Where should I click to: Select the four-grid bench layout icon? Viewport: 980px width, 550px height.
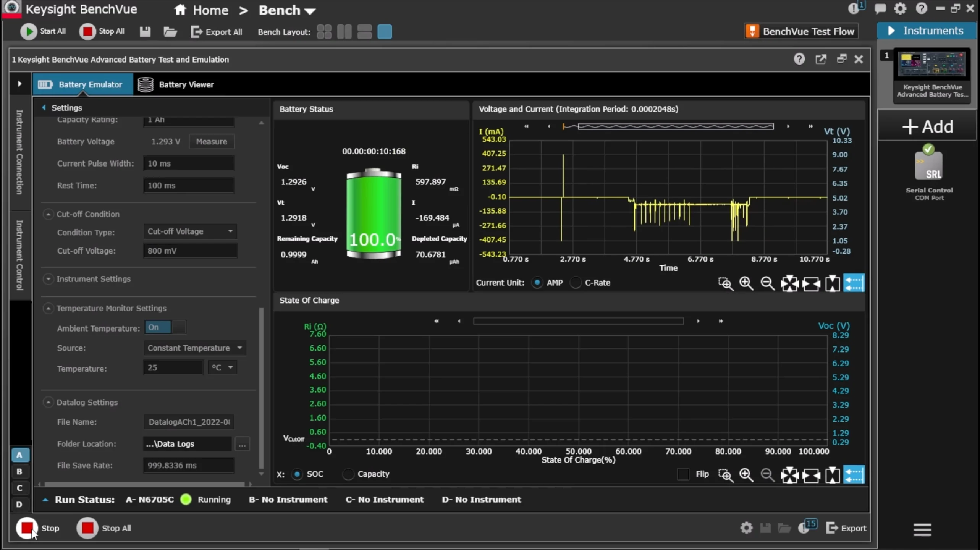tap(324, 32)
